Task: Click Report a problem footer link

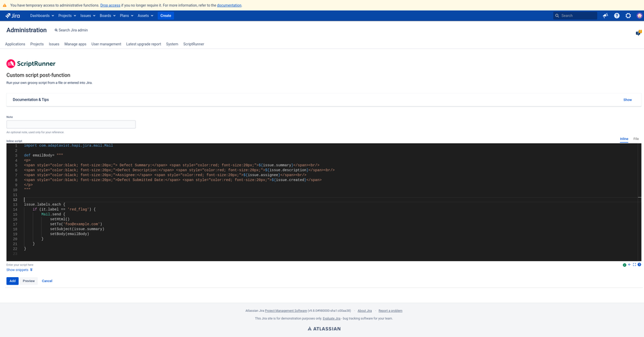Action: (x=390, y=311)
